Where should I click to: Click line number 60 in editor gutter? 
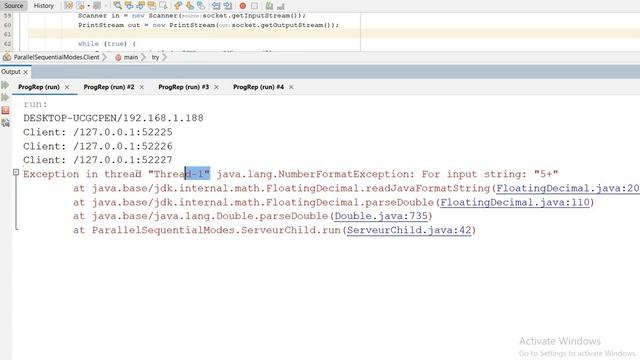pos(7,25)
